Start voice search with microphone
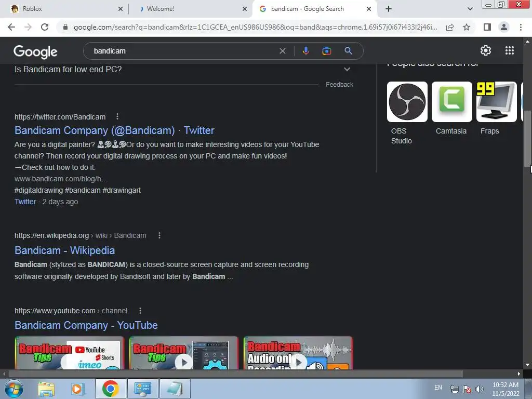This screenshot has height=399, width=532. pos(305,51)
